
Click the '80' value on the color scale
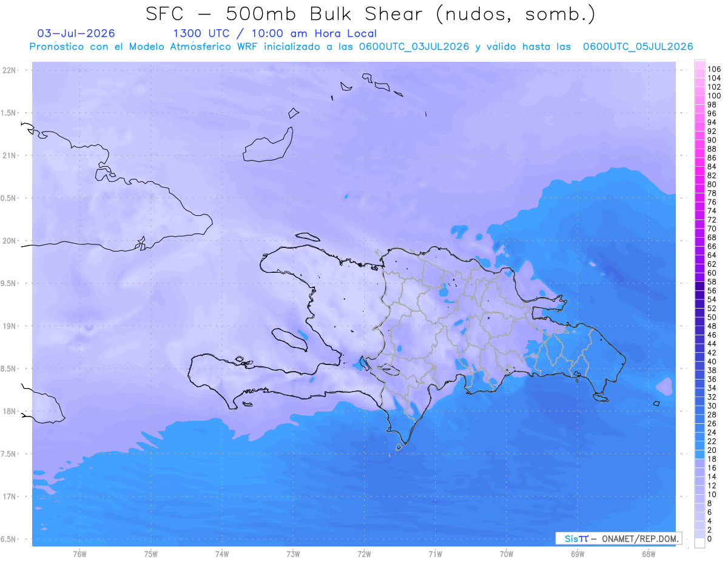pyautogui.click(x=712, y=184)
